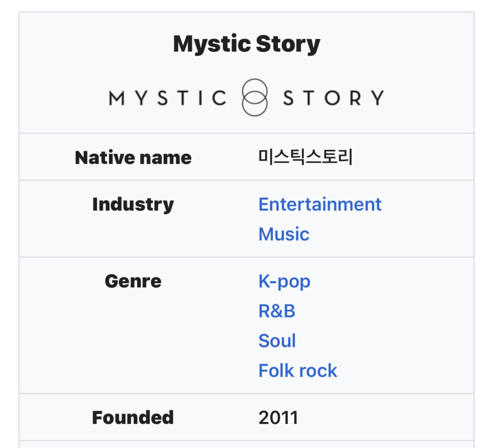493x448 pixels.
Task: Click the final letter Y in the logo
Action: coord(377,98)
